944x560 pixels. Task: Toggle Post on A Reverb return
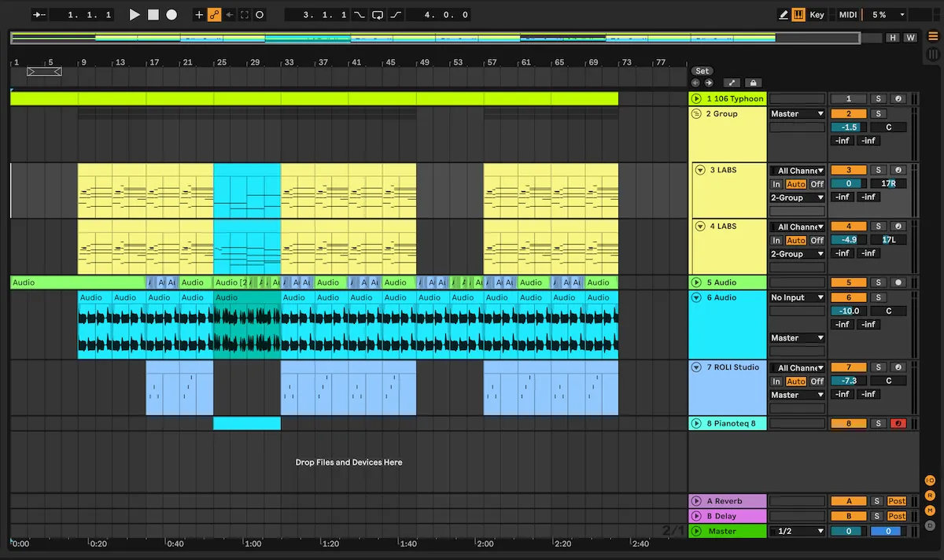pyautogui.click(x=897, y=502)
